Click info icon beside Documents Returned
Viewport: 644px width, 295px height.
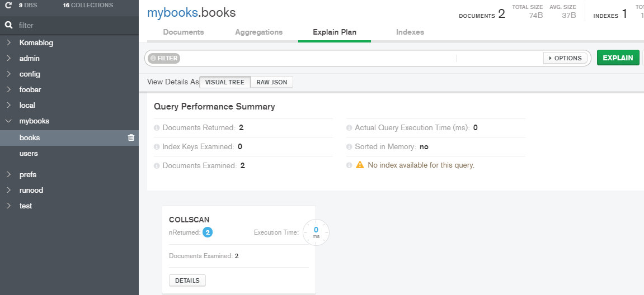[157, 128]
